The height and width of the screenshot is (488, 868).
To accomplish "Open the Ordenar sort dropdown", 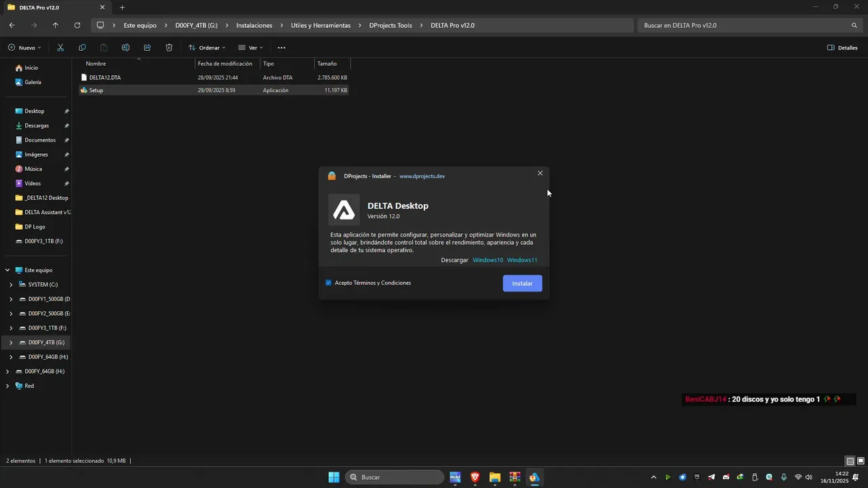I will coord(207,47).
